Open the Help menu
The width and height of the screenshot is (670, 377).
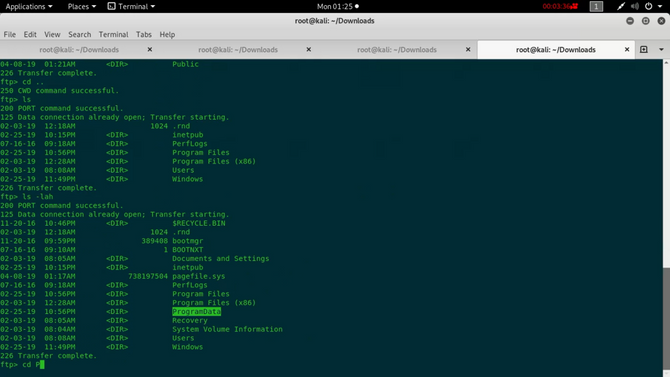pyautogui.click(x=167, y=34)
